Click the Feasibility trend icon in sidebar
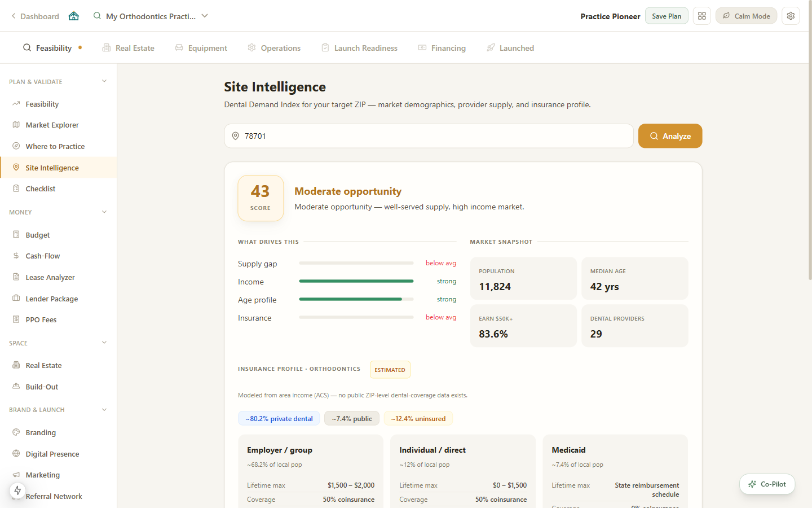Viewport: 812px width, 508px height. [x=16, y=104]
